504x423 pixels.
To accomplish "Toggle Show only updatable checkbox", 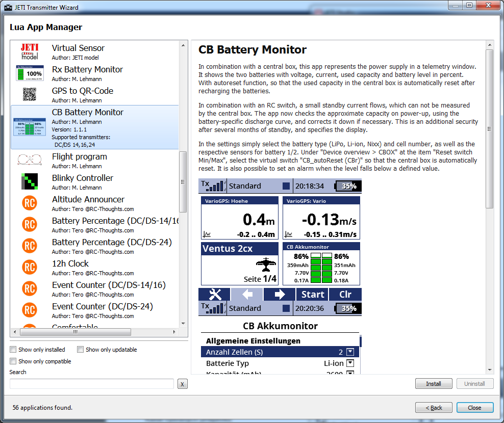I will tap(81, 350).
